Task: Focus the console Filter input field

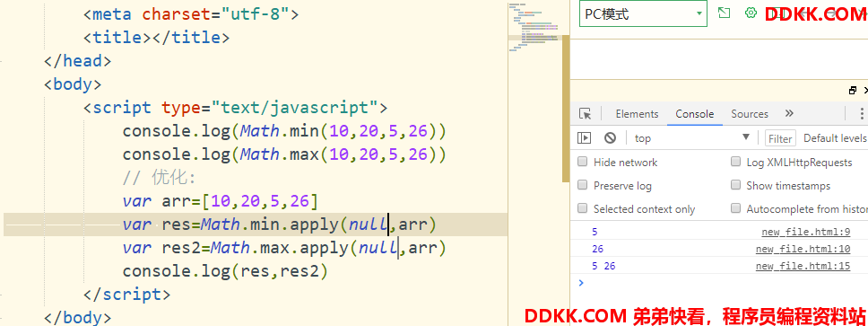Action: coord(780,138)
